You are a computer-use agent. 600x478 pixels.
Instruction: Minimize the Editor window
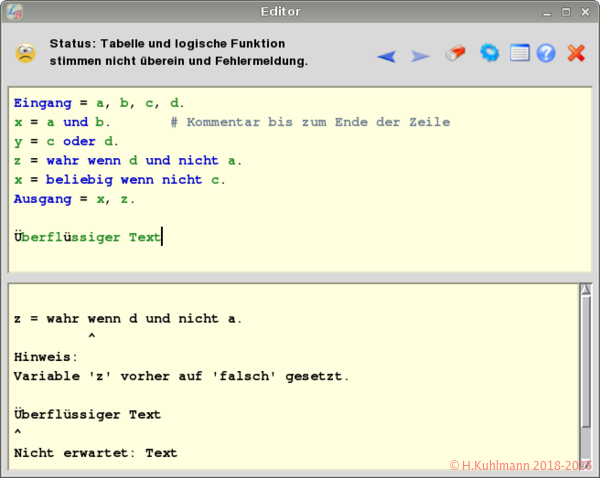point(547,13)
